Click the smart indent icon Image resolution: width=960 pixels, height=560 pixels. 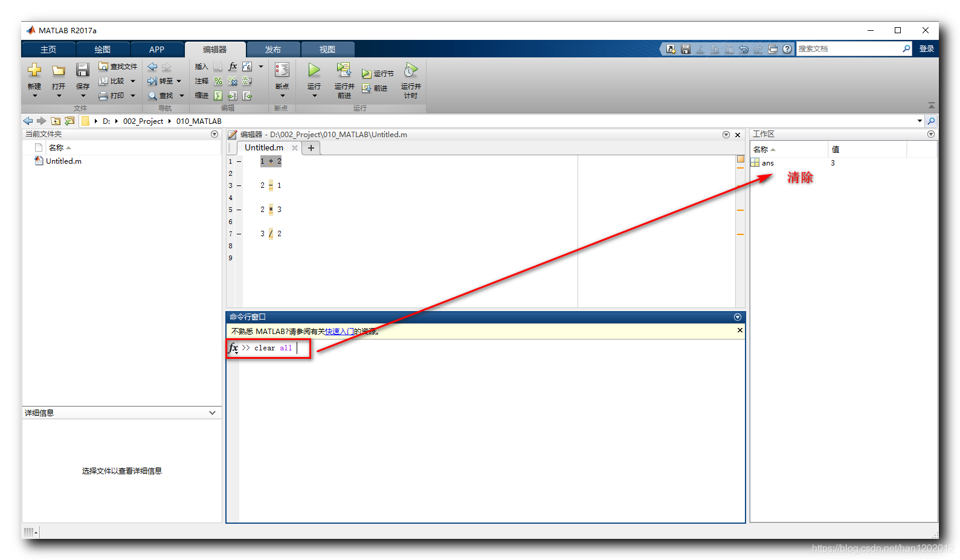218,95
